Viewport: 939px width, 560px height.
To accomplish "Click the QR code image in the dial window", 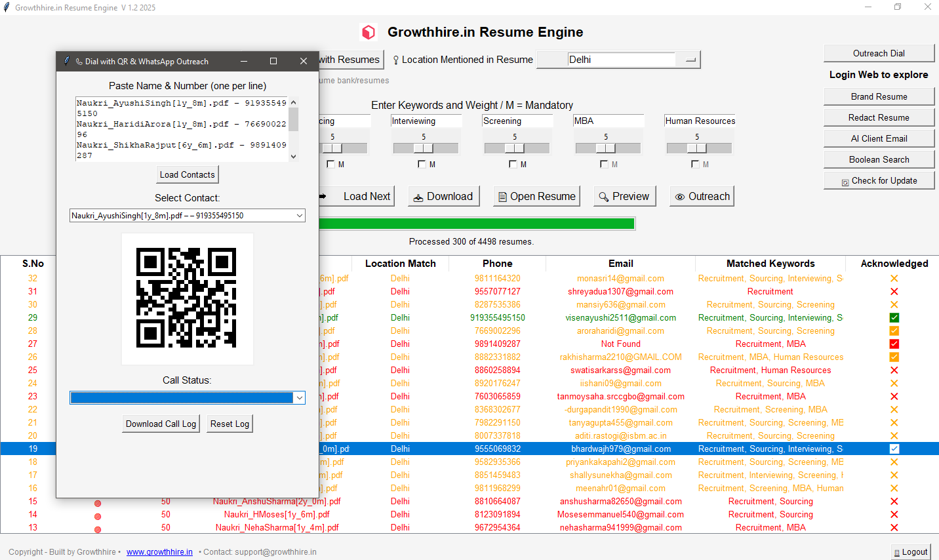I will coord(187,298).
